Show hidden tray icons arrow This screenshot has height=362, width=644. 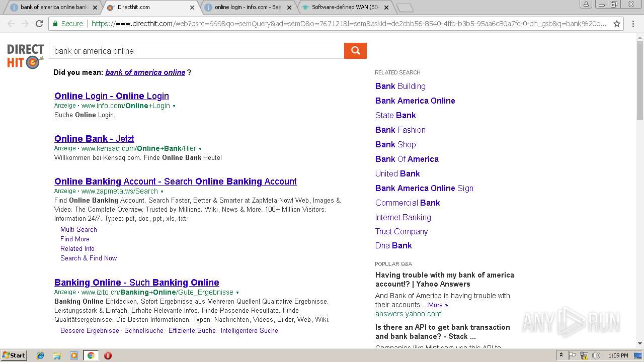pyautogui.click(x=561, y=355)
